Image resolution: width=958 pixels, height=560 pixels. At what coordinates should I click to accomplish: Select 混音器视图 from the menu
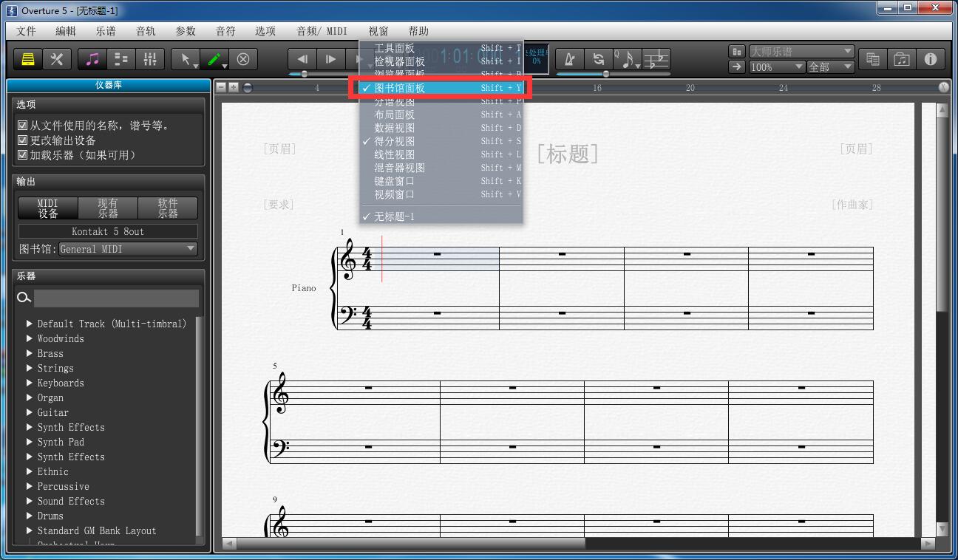click(399, 168)
